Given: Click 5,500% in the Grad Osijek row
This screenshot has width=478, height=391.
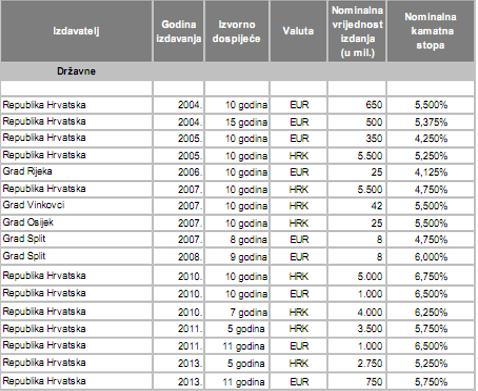Looking at the screenshot, I should [431, 223].
